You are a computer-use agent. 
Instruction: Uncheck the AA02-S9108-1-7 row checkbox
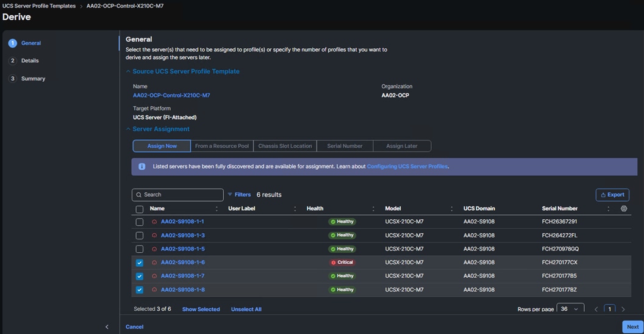(x=140, y=276)
